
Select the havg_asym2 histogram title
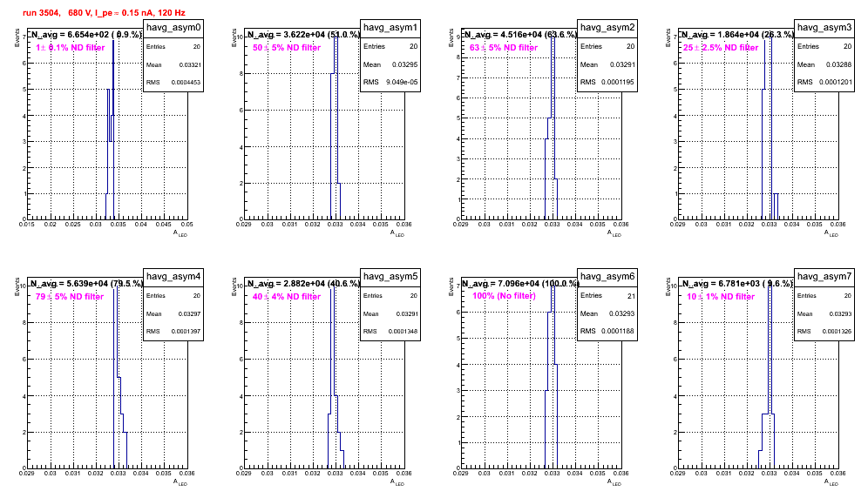tap(607, 28)
